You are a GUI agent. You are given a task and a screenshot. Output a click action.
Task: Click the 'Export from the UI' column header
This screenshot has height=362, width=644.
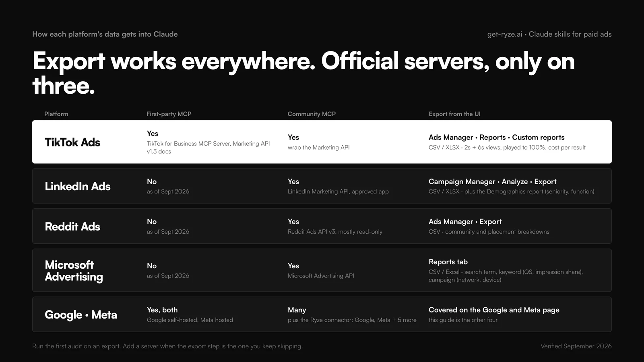(454, 114)
